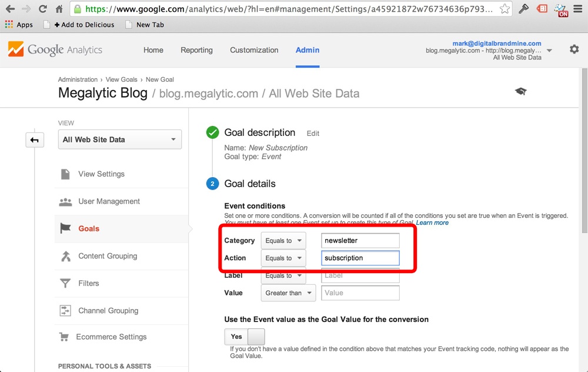Open the Value Greater than dropdown
The image size is (588, 372).
pyautogui.click(x=288, y=293)
